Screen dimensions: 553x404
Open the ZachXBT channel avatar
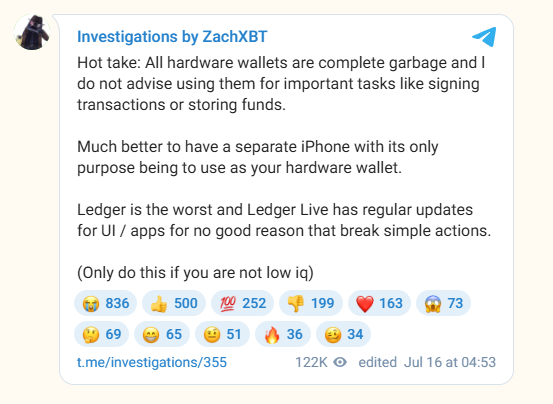point(32,32)
